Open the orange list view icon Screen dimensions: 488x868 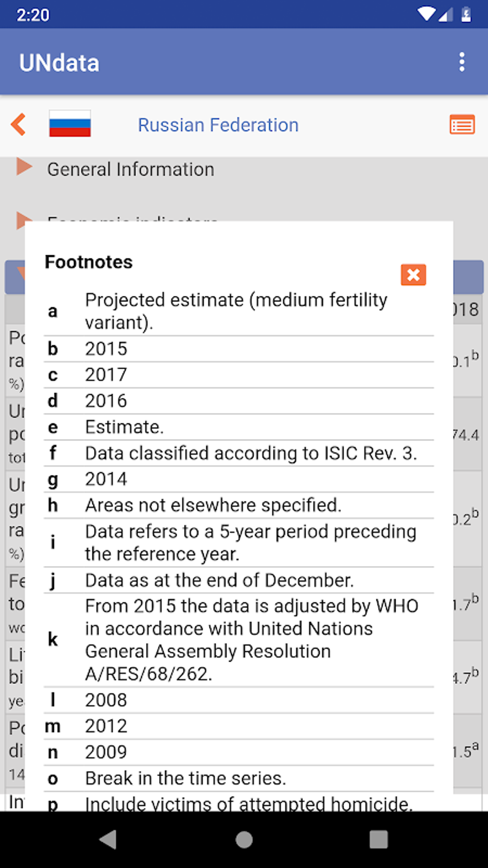[x=462, y=125]
